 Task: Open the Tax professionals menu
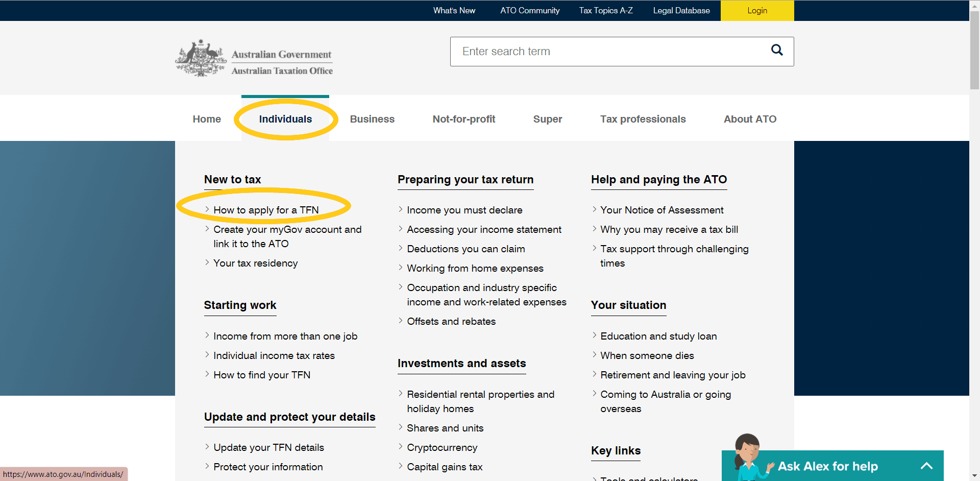pyautogui.click(x=643, y=119)
